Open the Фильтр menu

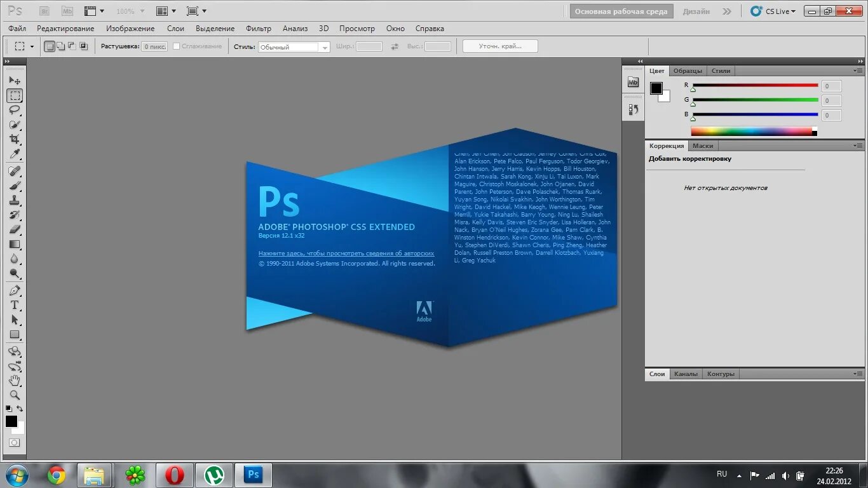click(x=258, y=29)
